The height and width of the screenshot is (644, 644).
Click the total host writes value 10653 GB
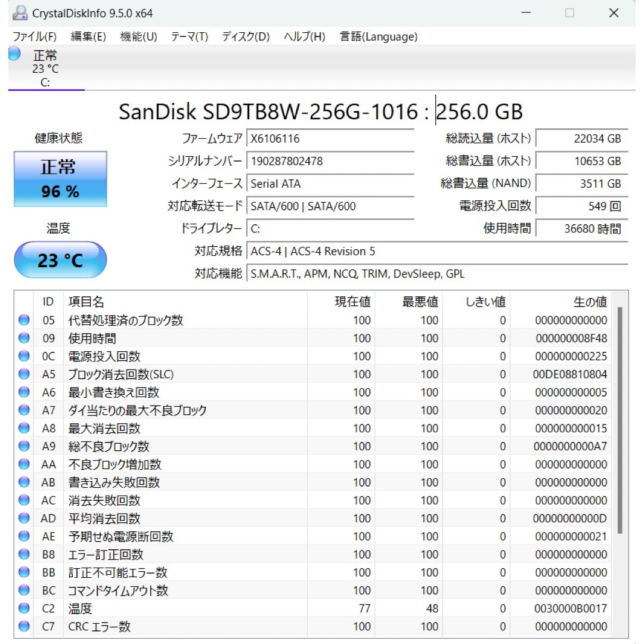582,161
